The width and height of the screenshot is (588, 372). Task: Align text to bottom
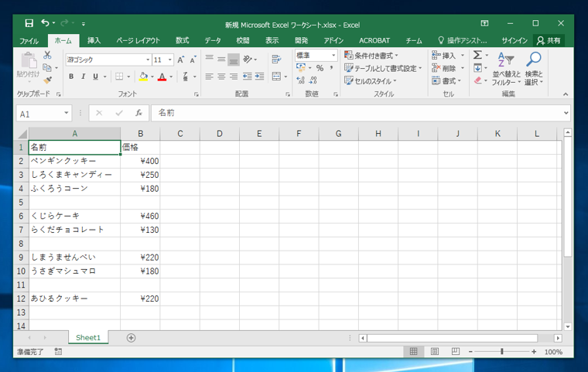pyautogui.click(x=233, y=60)
